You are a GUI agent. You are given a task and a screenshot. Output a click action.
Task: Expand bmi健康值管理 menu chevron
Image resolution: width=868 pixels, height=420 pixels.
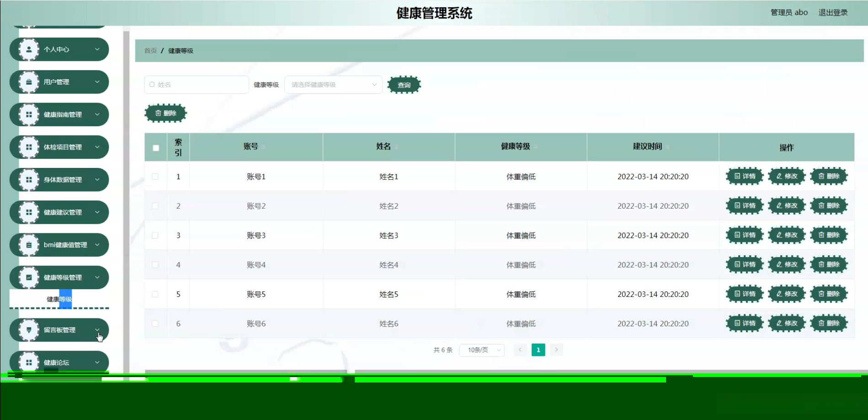(97, 245)
